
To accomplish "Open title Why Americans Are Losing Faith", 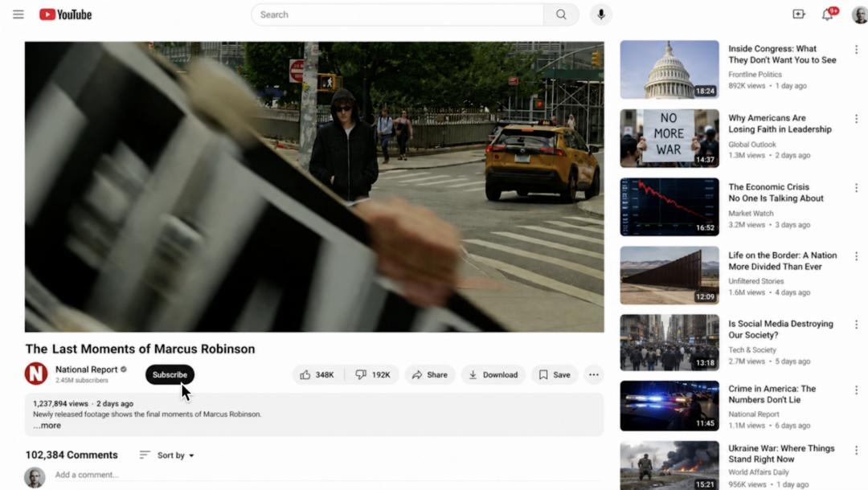I will coord(780,124).
